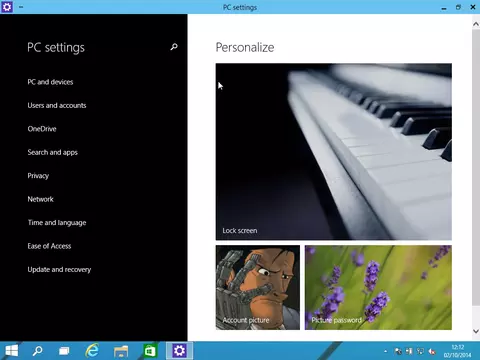
Task: Open the Picture password lavender tile
Action: pos(378,288)
